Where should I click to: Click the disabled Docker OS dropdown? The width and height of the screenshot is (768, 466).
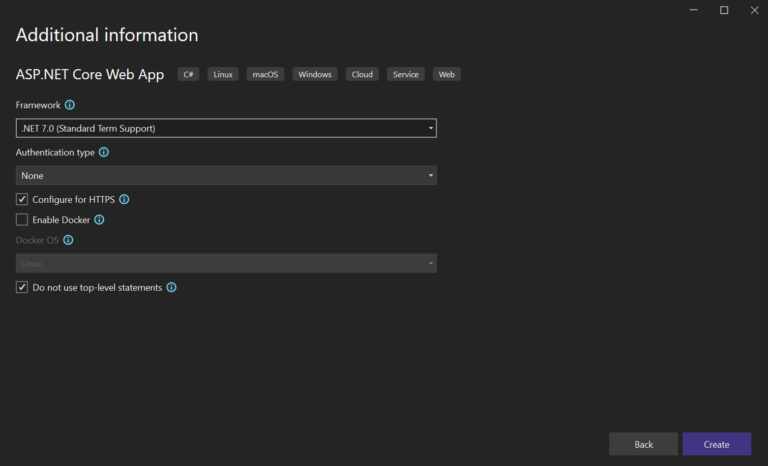pos(226,263)
